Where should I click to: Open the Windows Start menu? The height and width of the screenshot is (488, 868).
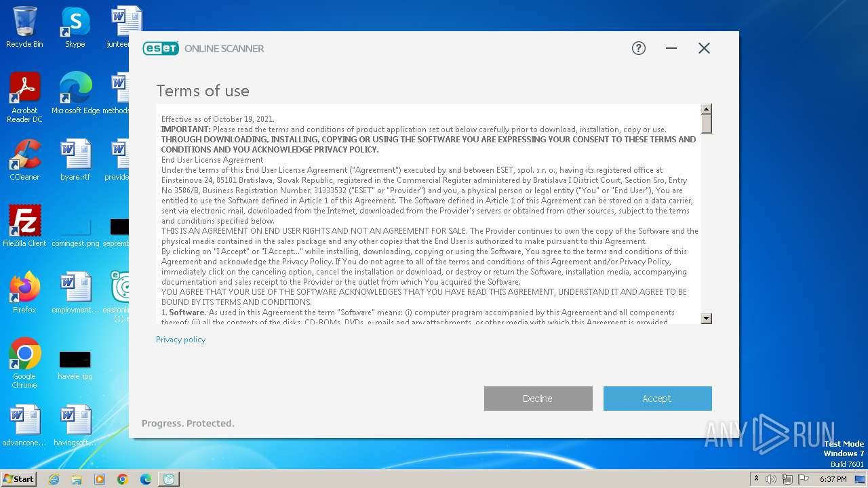click(19, 479)
